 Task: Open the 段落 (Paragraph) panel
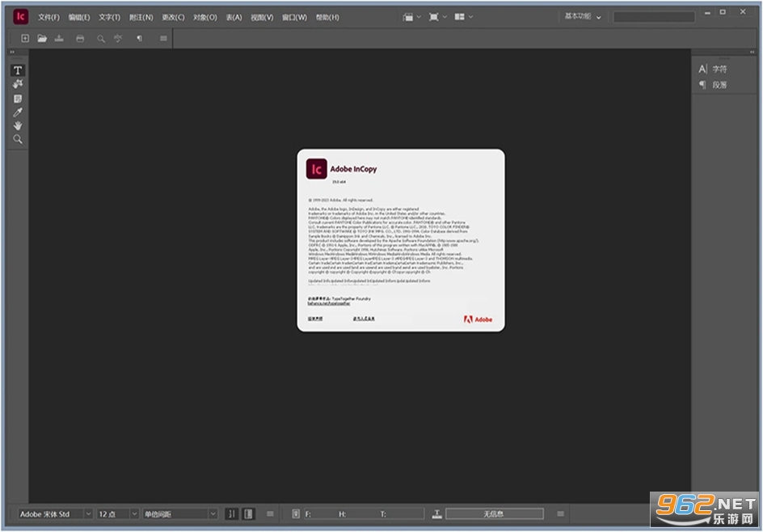(714, 85)
